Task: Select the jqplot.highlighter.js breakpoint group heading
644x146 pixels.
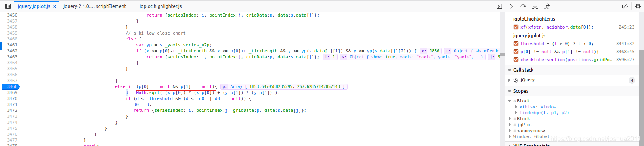Action: point(534,19)
